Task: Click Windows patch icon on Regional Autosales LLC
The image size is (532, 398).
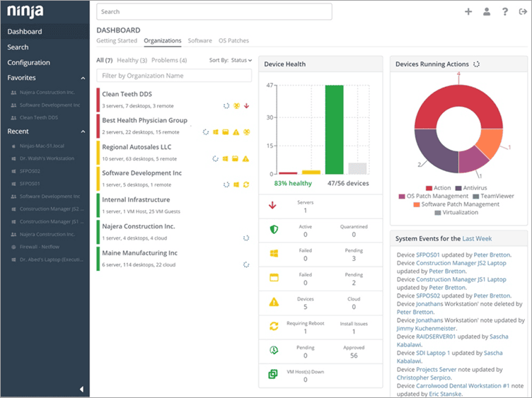Action: coord(225,158)
